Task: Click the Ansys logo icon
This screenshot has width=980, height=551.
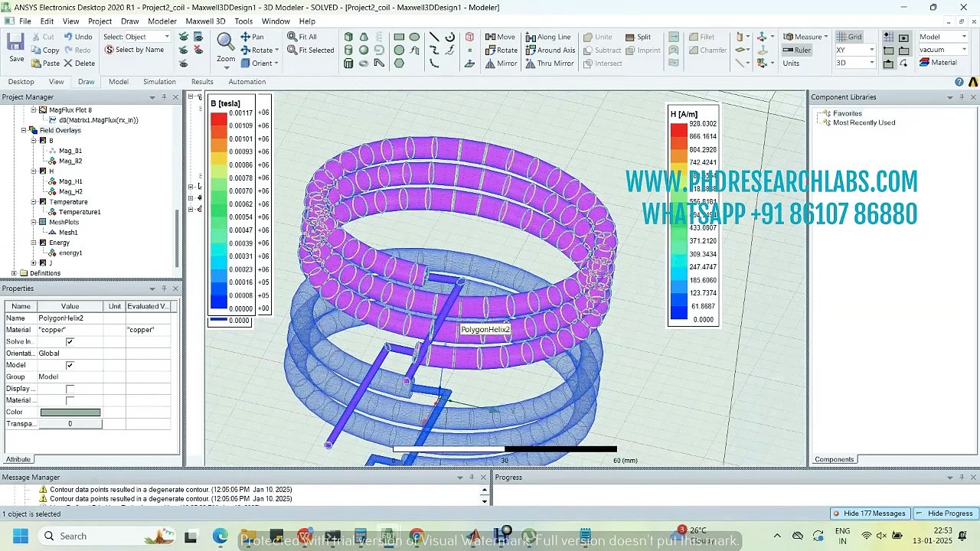Action: (973, 82)
